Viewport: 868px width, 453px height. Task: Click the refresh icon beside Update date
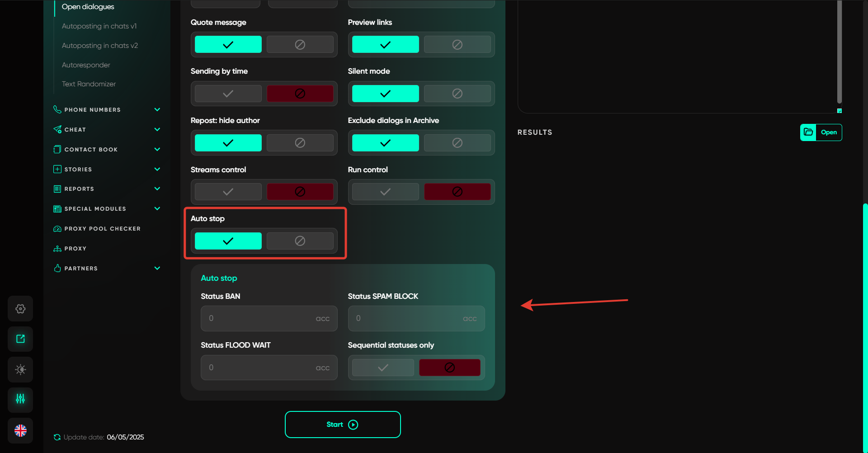57,437
